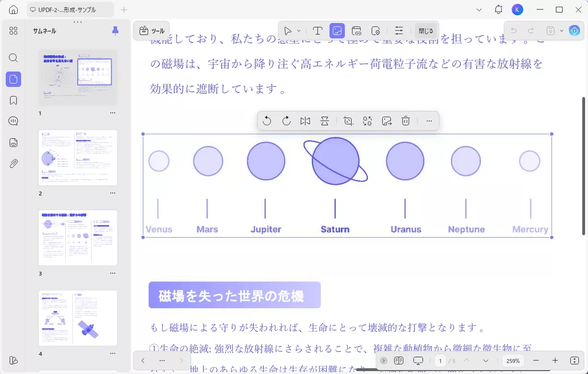The height and width of the screenshot is (374, 588).
Task: Toggle the comment display bubble control
Action: (418, 361)
